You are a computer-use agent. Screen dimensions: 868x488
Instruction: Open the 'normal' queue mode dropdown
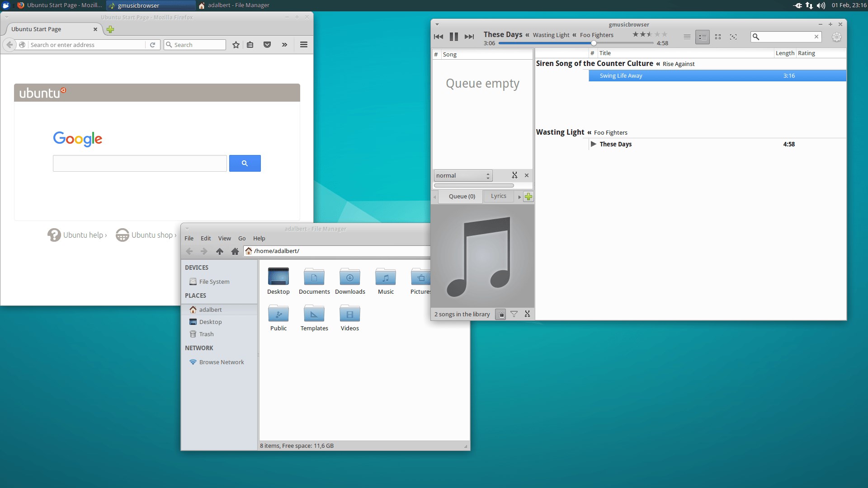point(463,176)
